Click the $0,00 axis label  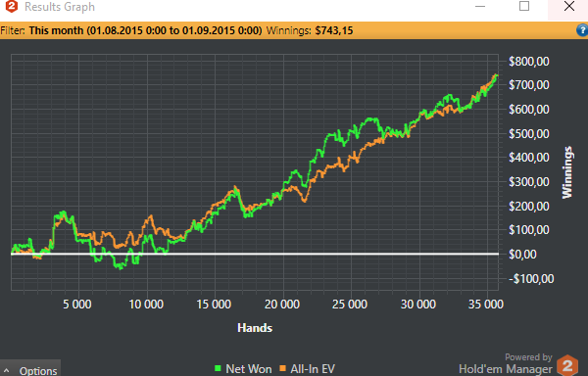522,255
